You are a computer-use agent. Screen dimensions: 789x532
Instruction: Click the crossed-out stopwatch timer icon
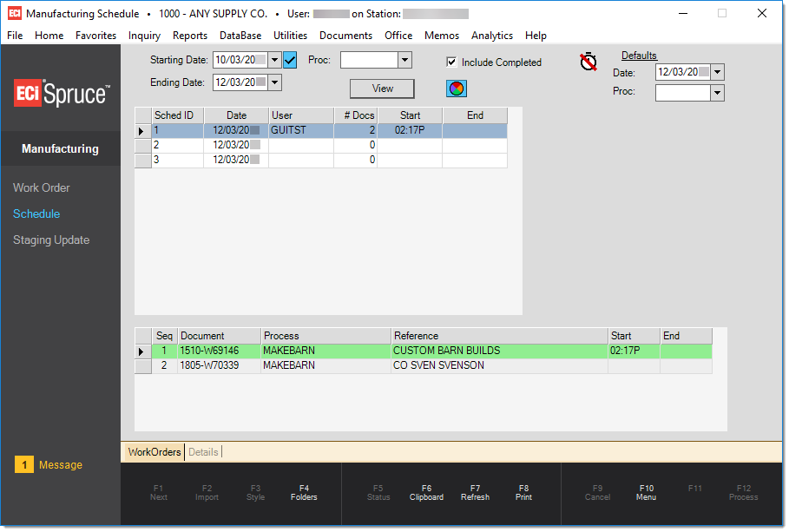click(x=588, y=62)
